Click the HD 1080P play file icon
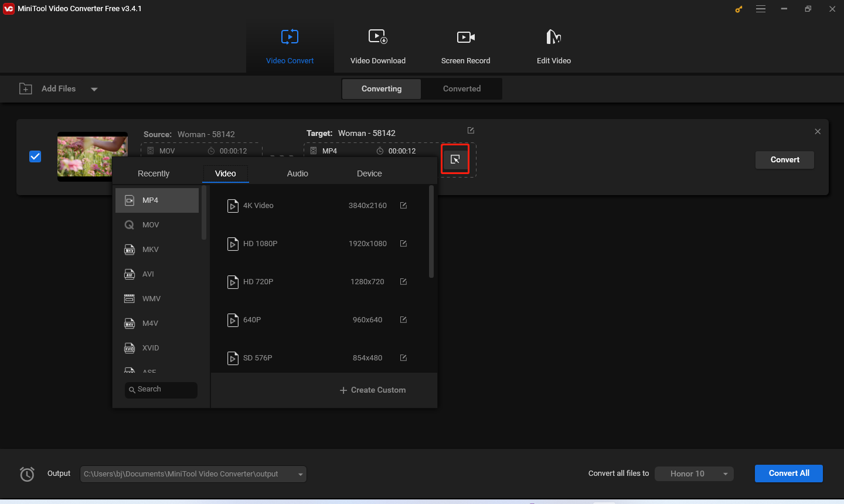844x504 pixels. pos(233,244)
